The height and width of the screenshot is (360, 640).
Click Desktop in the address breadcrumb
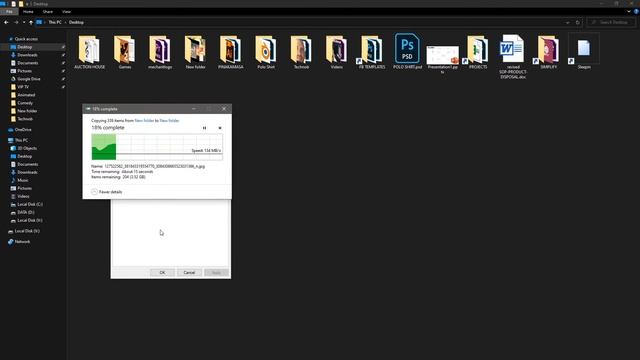click(x=76, y=22)
